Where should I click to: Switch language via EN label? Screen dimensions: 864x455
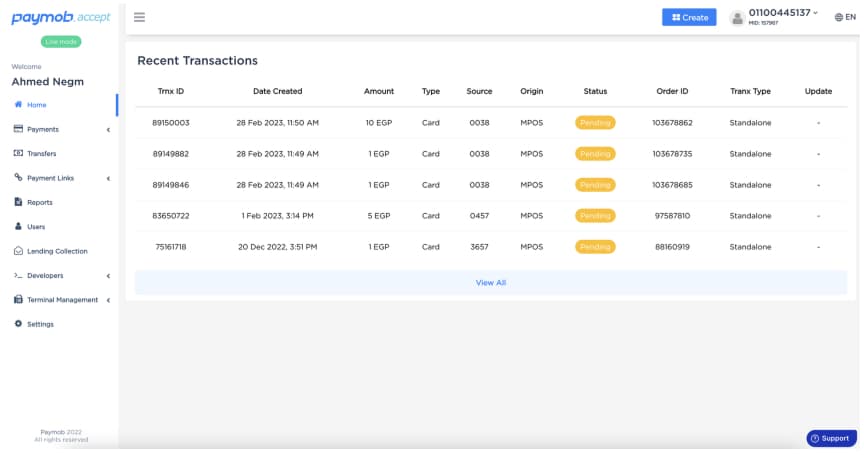coord(851,17)
